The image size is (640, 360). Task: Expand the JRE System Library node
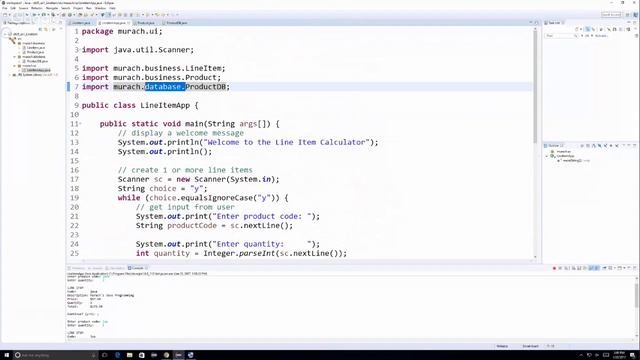point(10,75)
